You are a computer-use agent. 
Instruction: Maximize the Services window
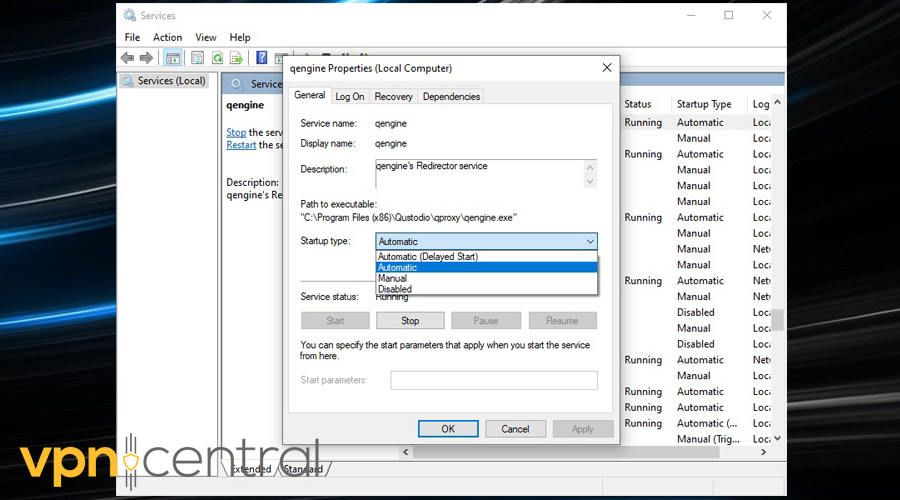[728, 15]
